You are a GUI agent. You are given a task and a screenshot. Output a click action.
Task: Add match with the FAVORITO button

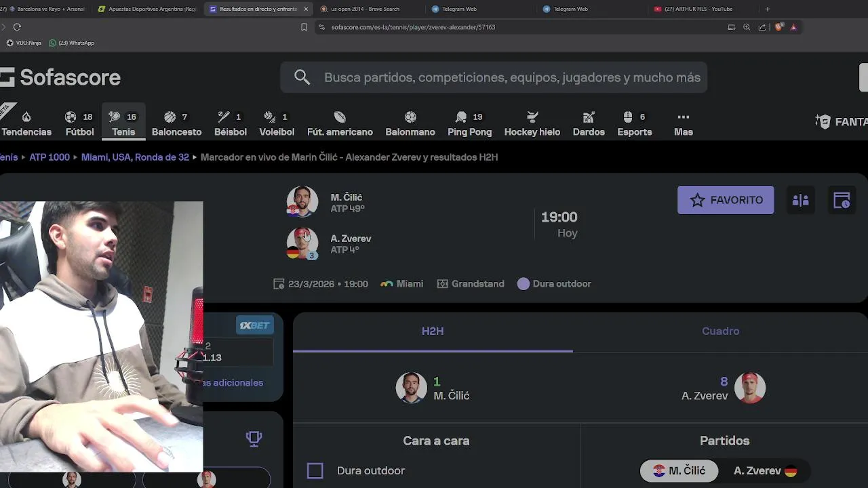pyautogui.click(x=726, y=200)
